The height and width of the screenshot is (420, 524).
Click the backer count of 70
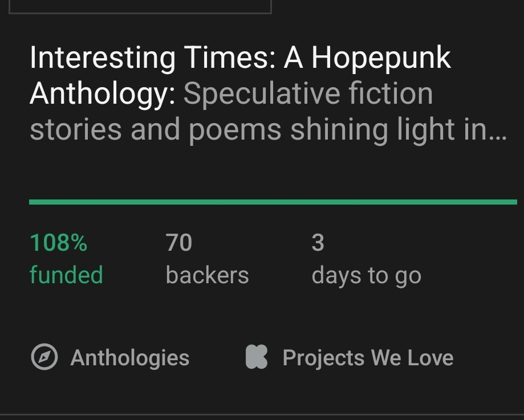click(179, 243)
